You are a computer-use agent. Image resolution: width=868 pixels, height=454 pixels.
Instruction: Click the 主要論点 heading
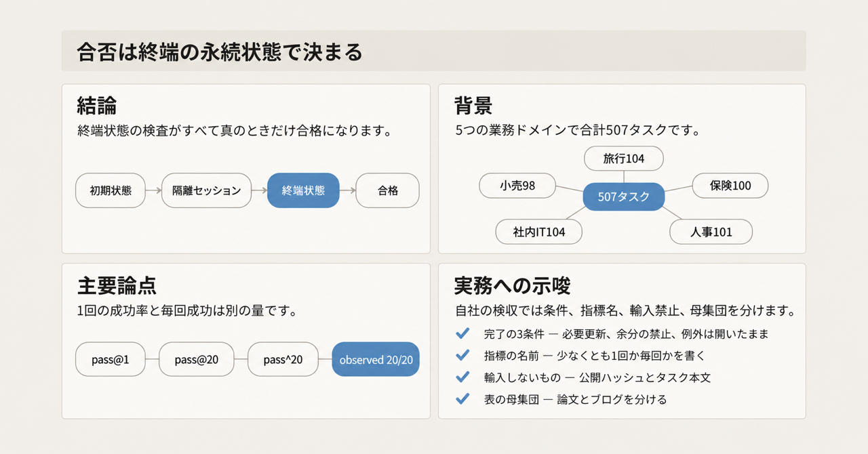(x=117, y=285)
